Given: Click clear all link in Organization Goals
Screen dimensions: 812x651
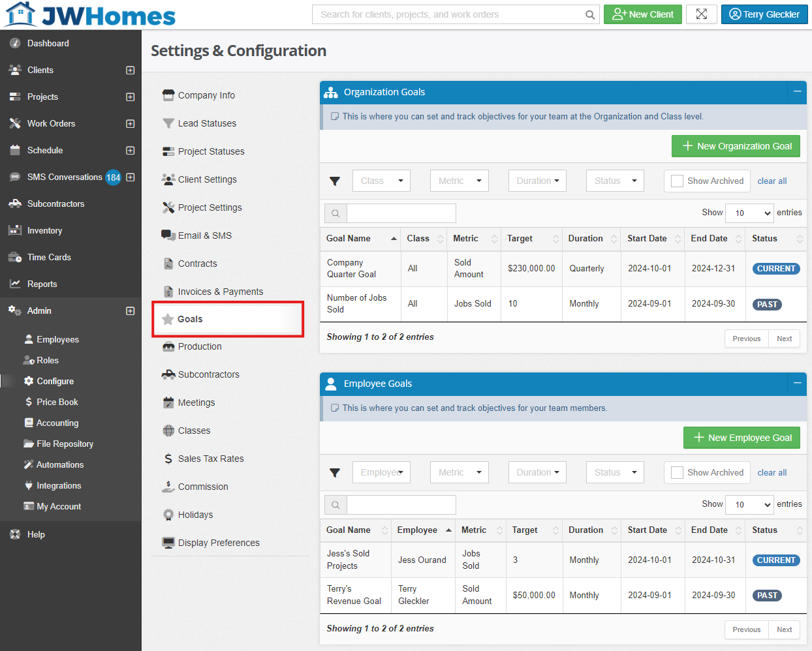Looking at the screenshot, I should [x=772, y=181].
